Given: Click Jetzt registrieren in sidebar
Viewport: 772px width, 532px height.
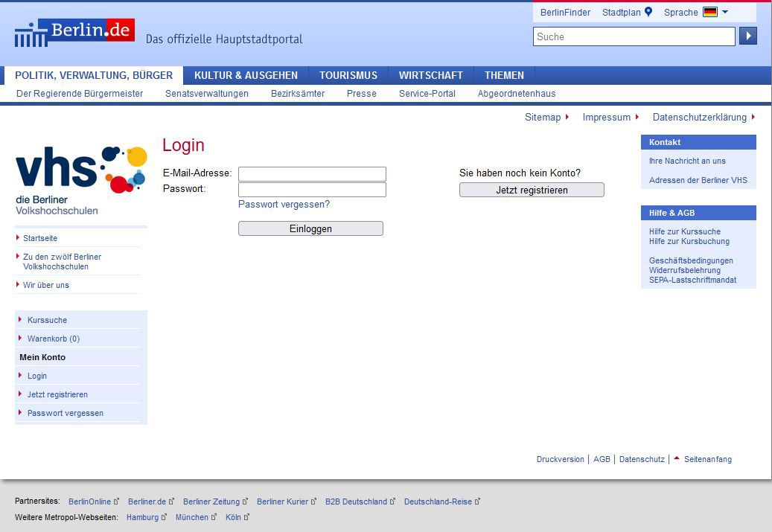Looking at the screenshot, I should tap(57, 394).
